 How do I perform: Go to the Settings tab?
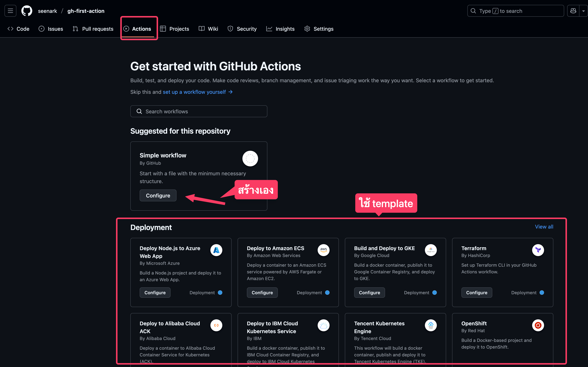pyautogui.click(x=319, y=29)
